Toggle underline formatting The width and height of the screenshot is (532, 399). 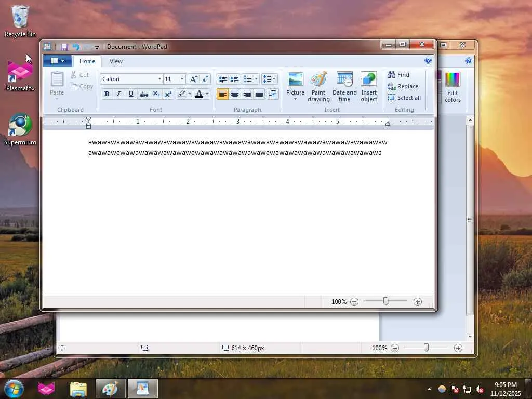131,94
